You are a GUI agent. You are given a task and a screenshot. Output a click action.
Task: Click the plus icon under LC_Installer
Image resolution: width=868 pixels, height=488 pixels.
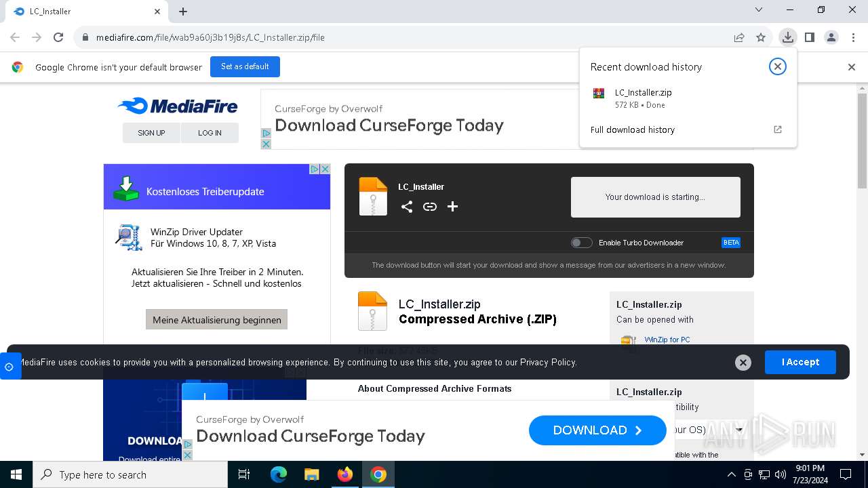coord(453,207)
